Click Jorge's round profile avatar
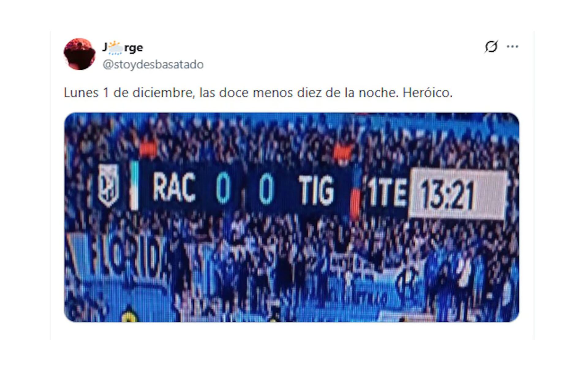The height and width of the screenshot is (371, 588). click(79, 54)
